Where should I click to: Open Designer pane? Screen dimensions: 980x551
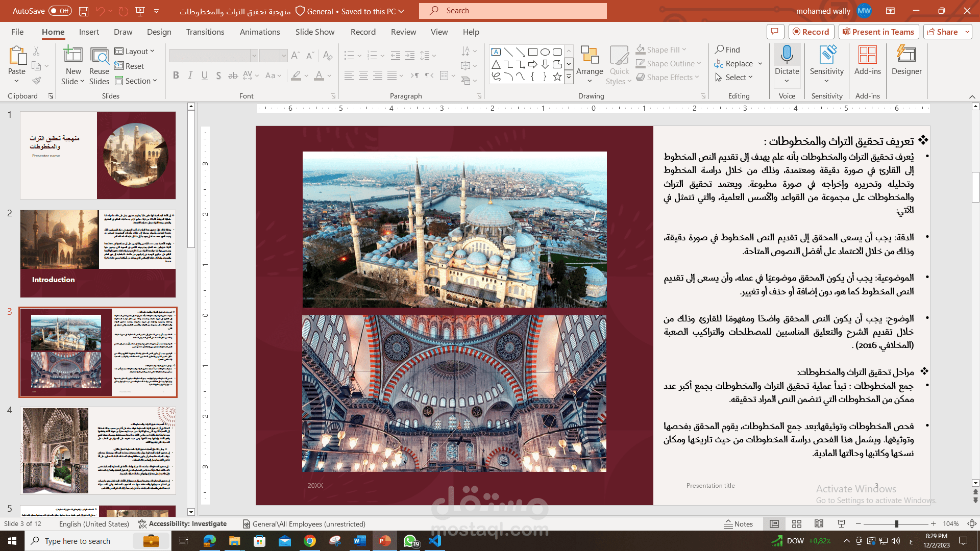point(906,61)
